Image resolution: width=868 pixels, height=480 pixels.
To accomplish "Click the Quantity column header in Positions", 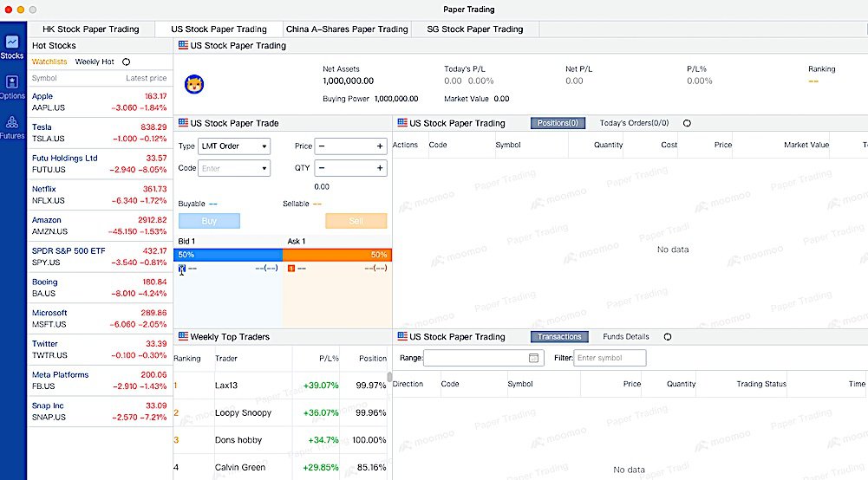I will point(609,145).
